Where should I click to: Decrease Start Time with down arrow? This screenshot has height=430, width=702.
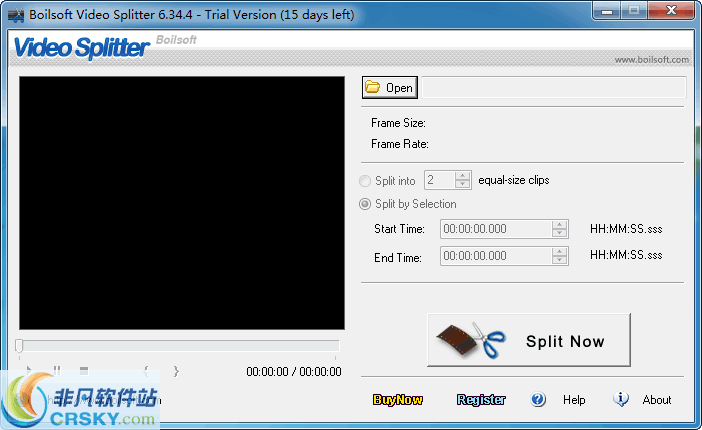[x=559, y=233]
